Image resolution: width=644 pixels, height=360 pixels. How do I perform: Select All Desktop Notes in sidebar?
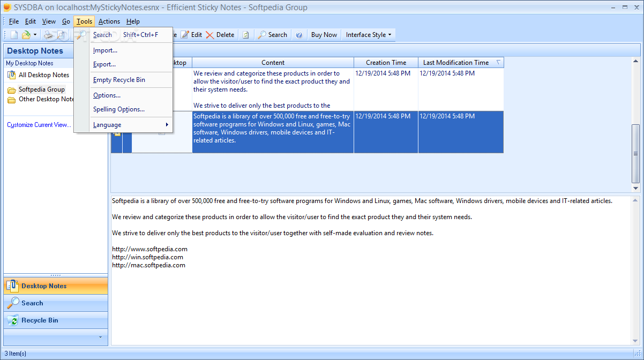(x=44, y=75)
